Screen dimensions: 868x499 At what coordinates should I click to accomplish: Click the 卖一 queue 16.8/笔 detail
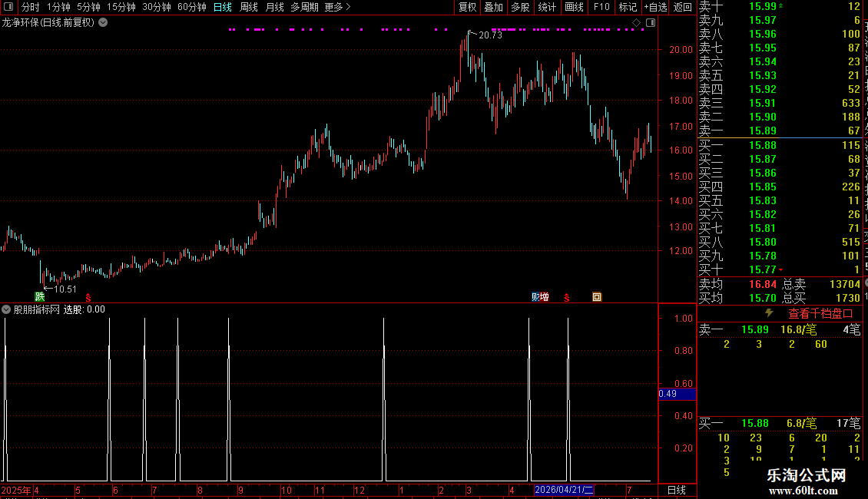799,329
